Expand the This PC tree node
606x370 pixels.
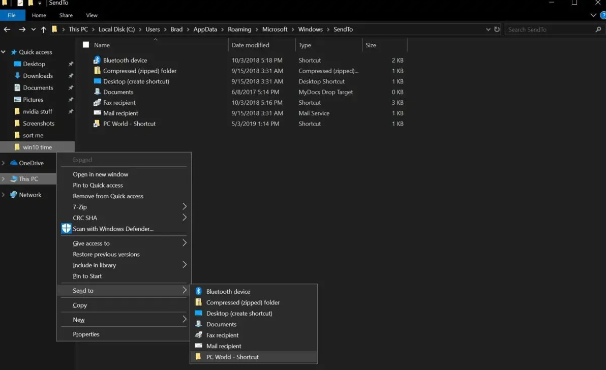(3, 179)
